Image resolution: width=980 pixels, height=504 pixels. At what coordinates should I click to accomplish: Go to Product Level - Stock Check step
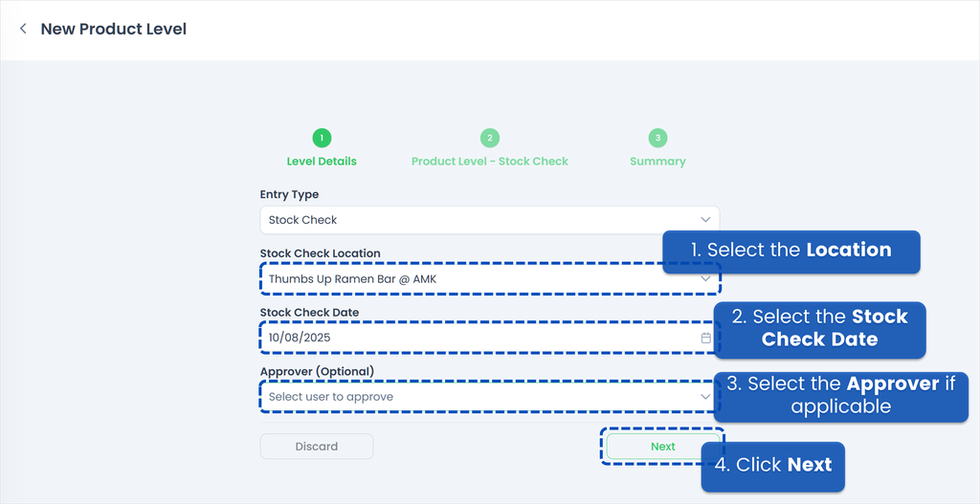point(489,162)
